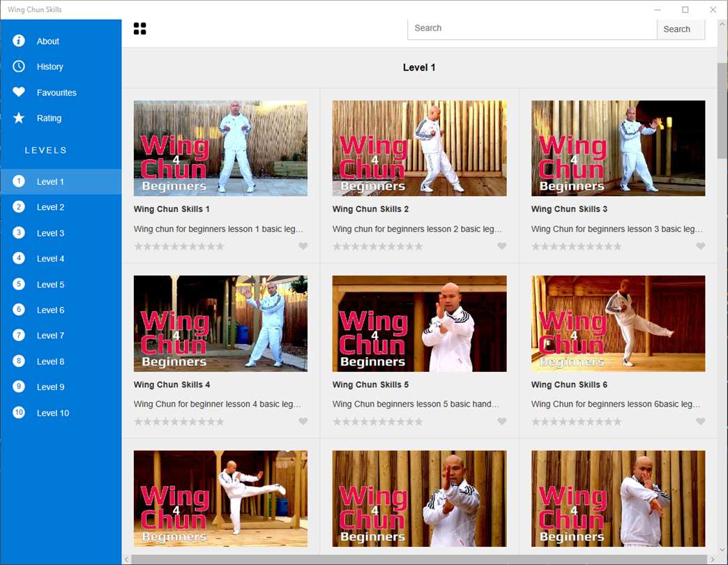This screenshot has height=565, width=728.
Task: Go to Level 5 label in levels list
Action: (51, 285)
